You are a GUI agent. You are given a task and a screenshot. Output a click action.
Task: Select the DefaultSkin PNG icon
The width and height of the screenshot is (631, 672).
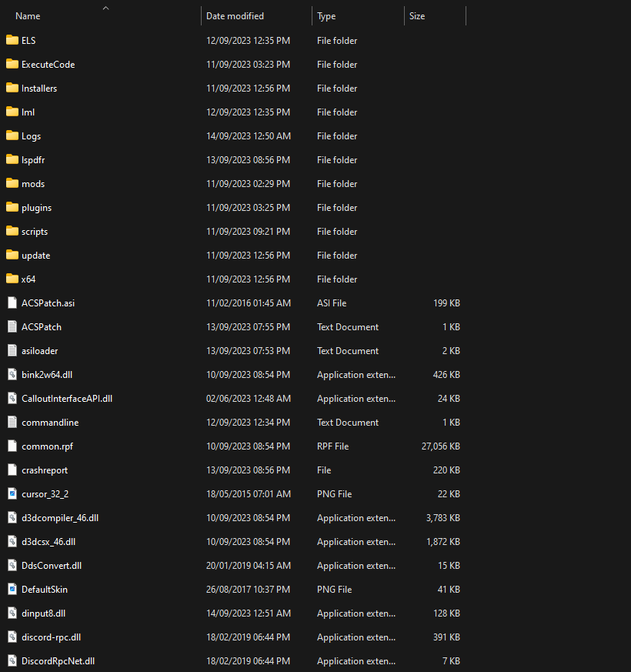point(12,590)
